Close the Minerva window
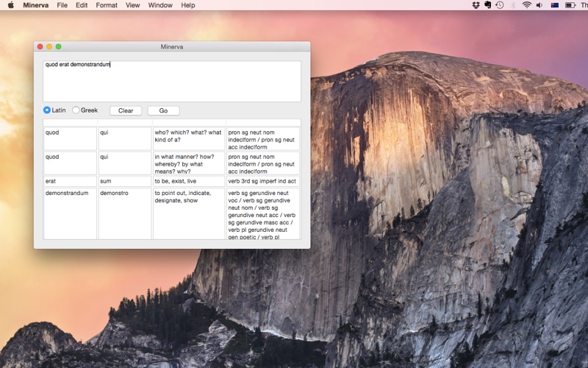588x368 pixels. pyautogui.click(x=40, y=46)
